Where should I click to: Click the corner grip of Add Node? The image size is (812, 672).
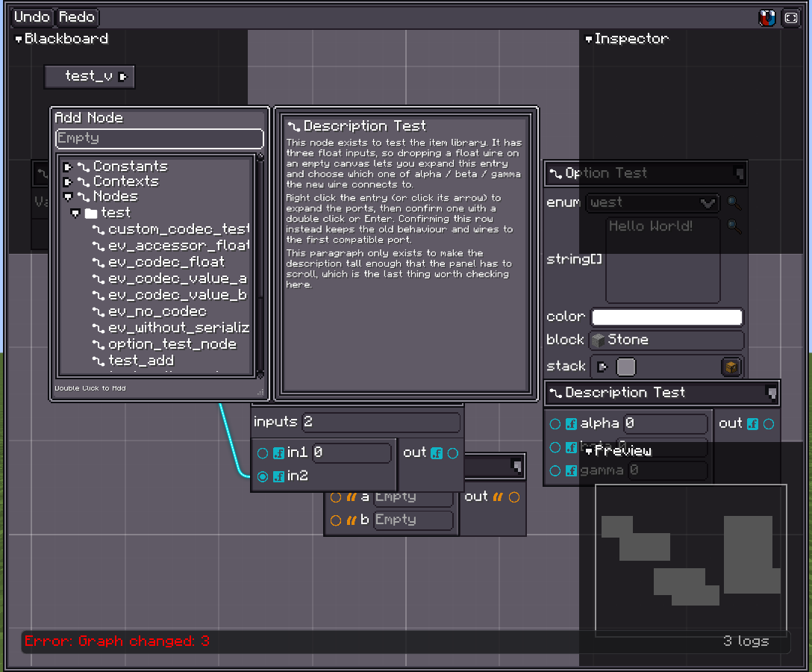[x=260, y=392]
